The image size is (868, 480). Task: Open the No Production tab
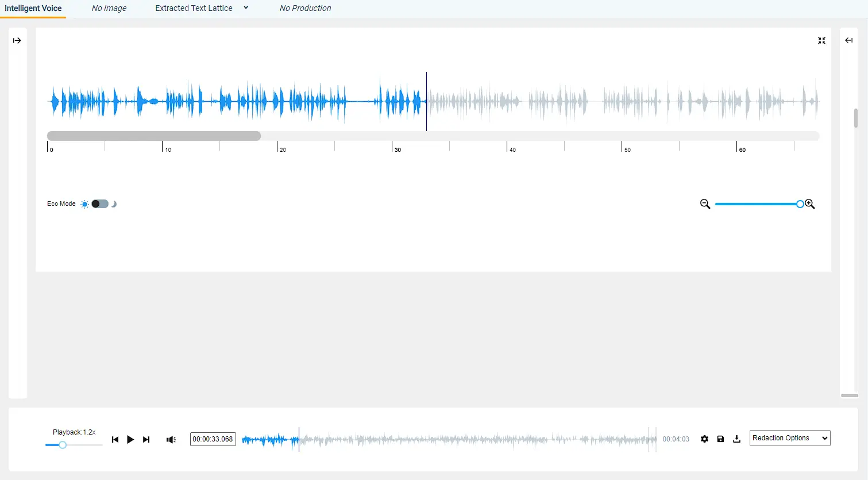click(x=306, y=9)
